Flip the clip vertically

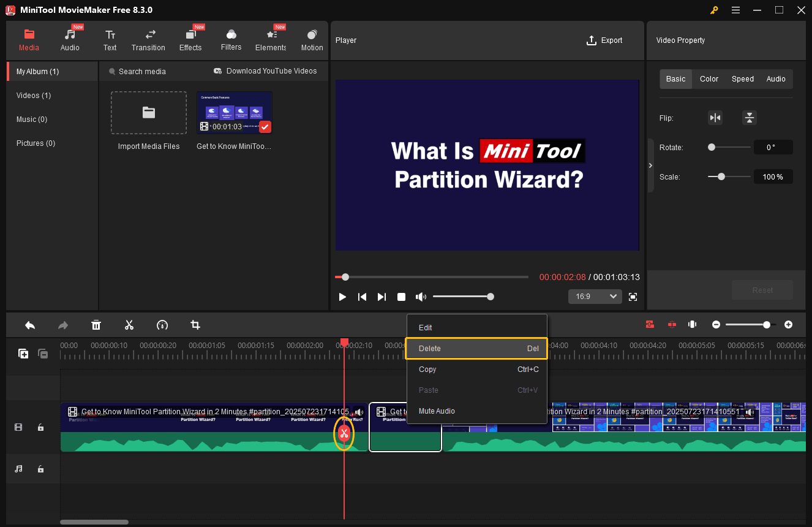point(750,118)
